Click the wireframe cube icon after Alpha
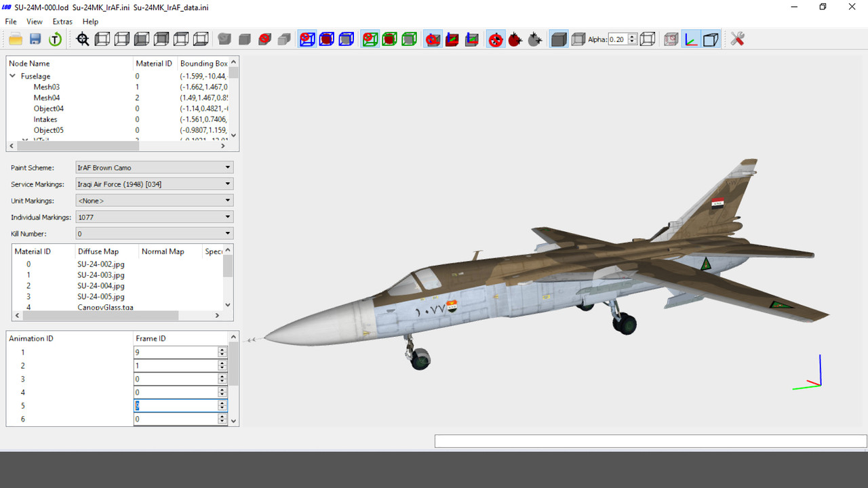 [648, 39]
